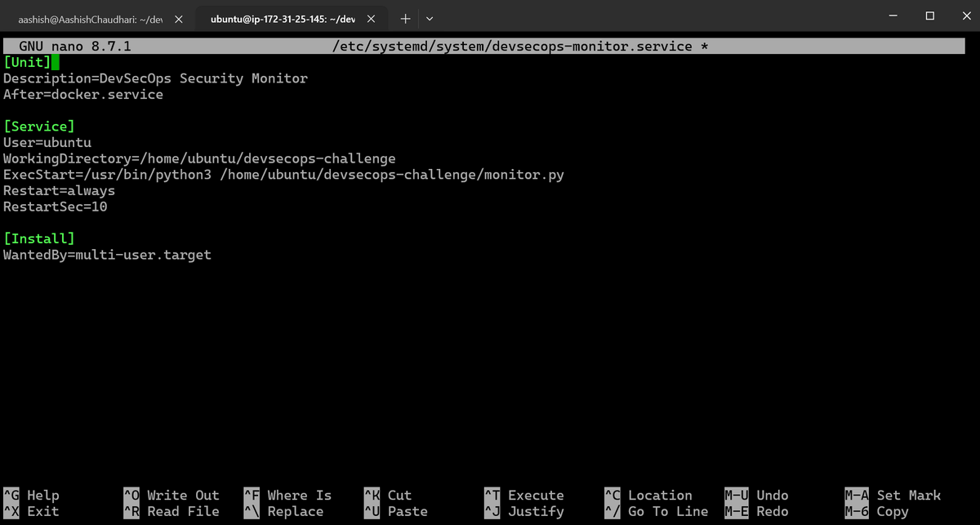Click the User=ubuntu line
Viewport: 980px width, 525px height.
pyautogui.click(x=47, y=143)
